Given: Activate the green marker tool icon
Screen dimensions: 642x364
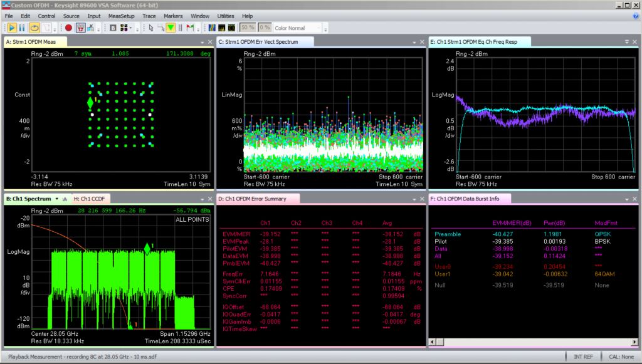Looking at the screenshot, I should click(x=171, y=28).
